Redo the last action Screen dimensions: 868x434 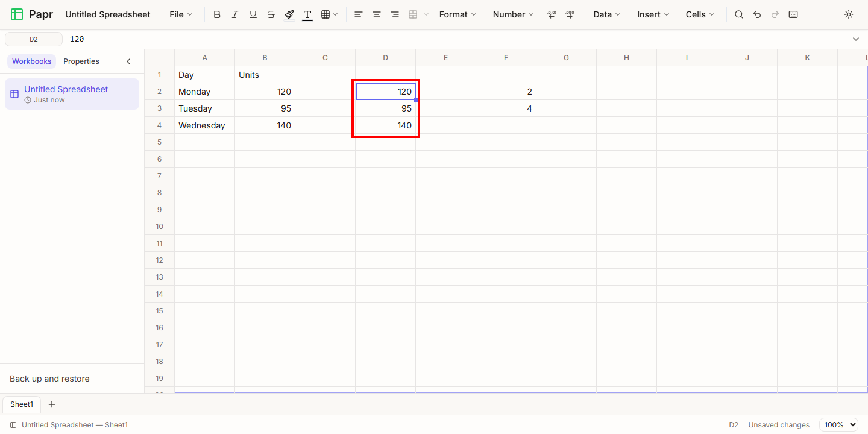tap(775, 14)
